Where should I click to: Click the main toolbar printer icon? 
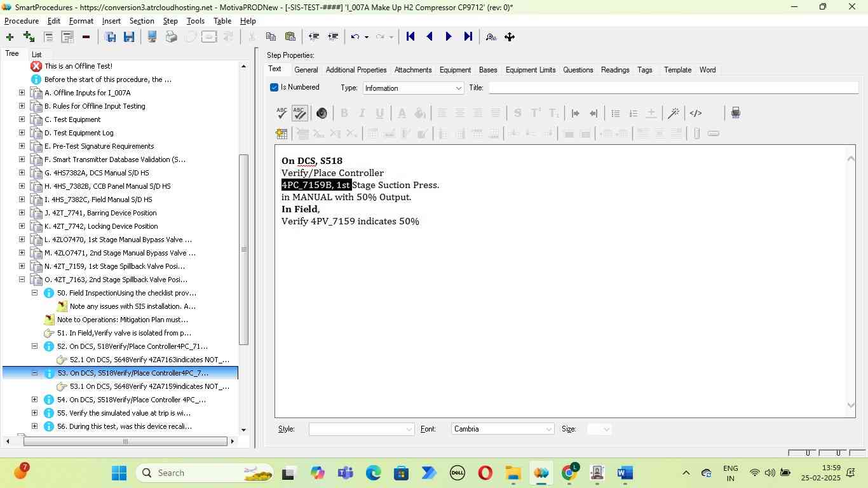click(171, 37)
